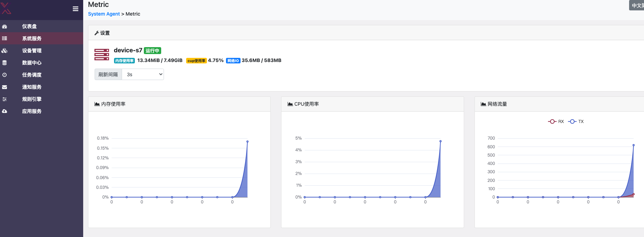Click the dashboard gauge icon in sidebar
This screenshot has width=644, height=237.
point(5,26)
